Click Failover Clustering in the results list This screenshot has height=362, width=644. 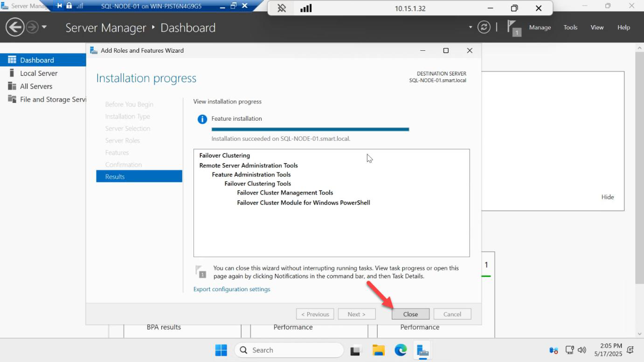click(225, 156)
